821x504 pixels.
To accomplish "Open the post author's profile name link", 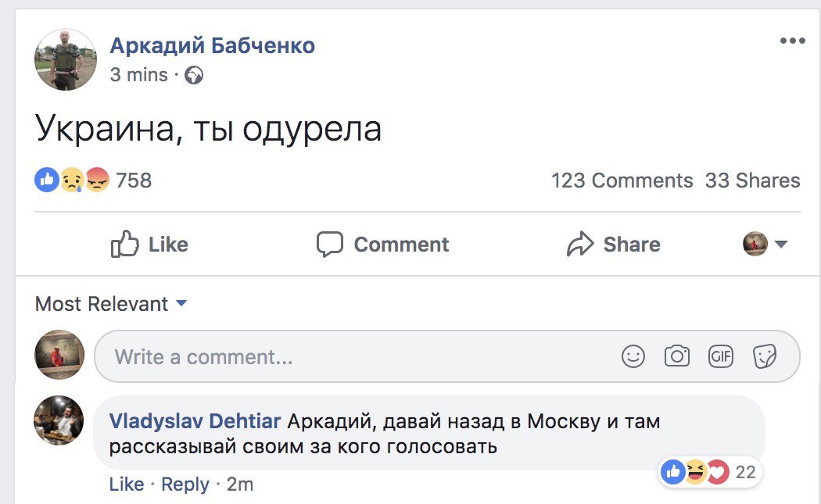I will pyautogui.click(x=212, y=46).
